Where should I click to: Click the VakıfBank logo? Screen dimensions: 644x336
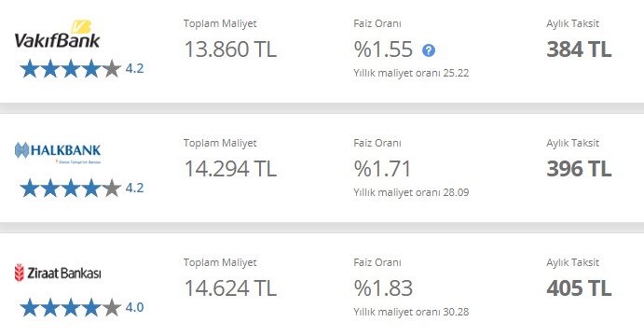(x=57, y=35)
